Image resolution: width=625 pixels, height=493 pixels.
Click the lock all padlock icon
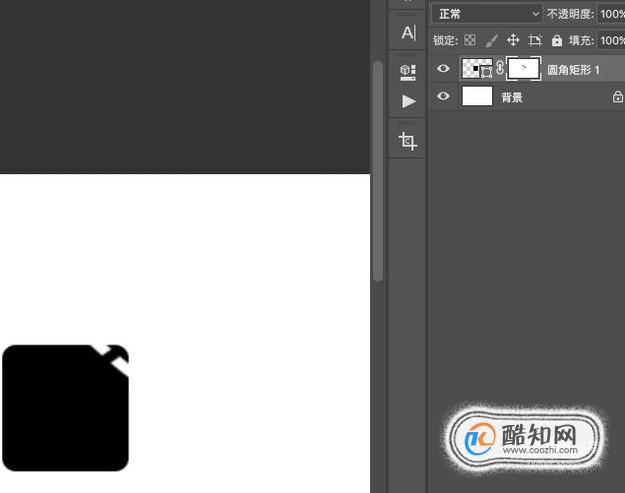point(557,40)
